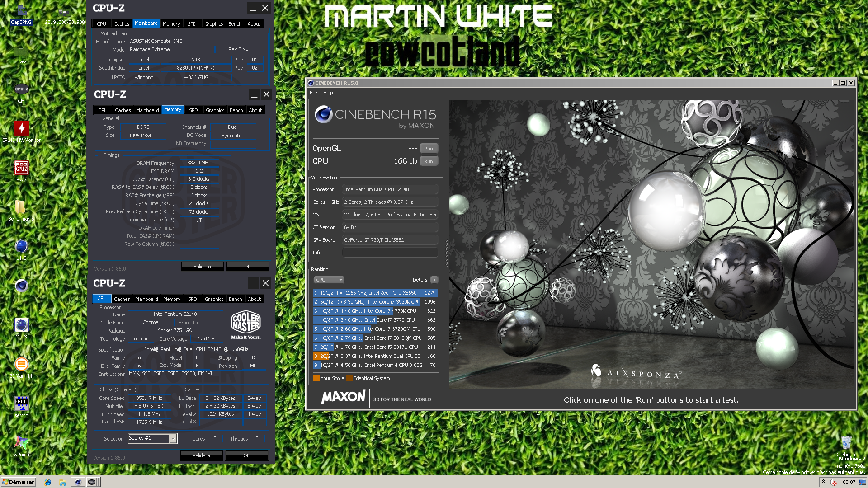This screenshot has height=488, width=868.
Task: Launch CPUID HWMonitor from the desktop
Action: click(x=21, y=132)
